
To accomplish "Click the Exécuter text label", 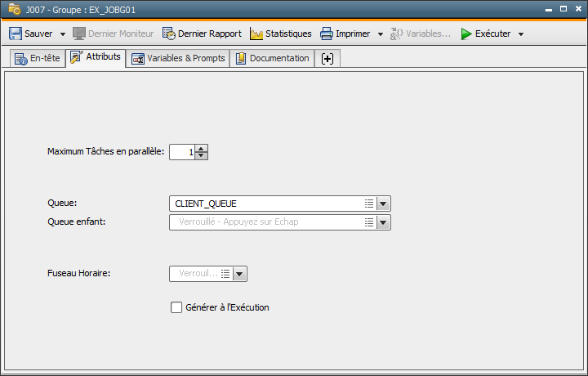I will tap(492, 34).
